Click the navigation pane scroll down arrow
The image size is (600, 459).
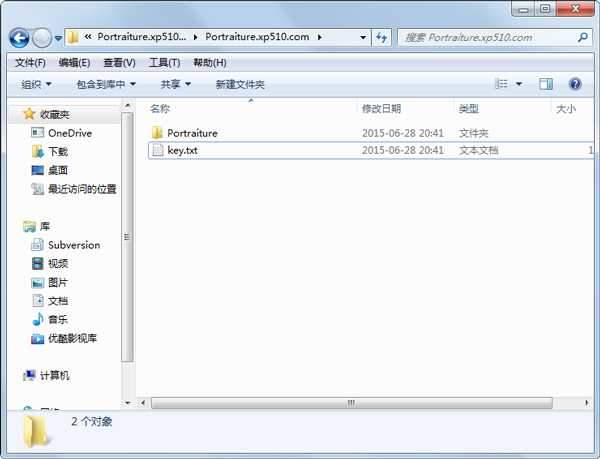click(127, 403)
